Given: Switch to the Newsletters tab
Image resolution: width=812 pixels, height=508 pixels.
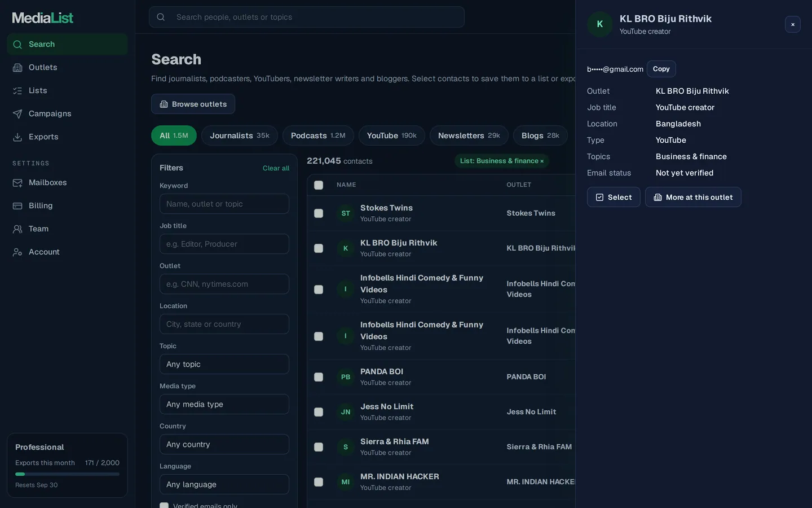Looking at the screenshot, I should (x=469, y=135).
